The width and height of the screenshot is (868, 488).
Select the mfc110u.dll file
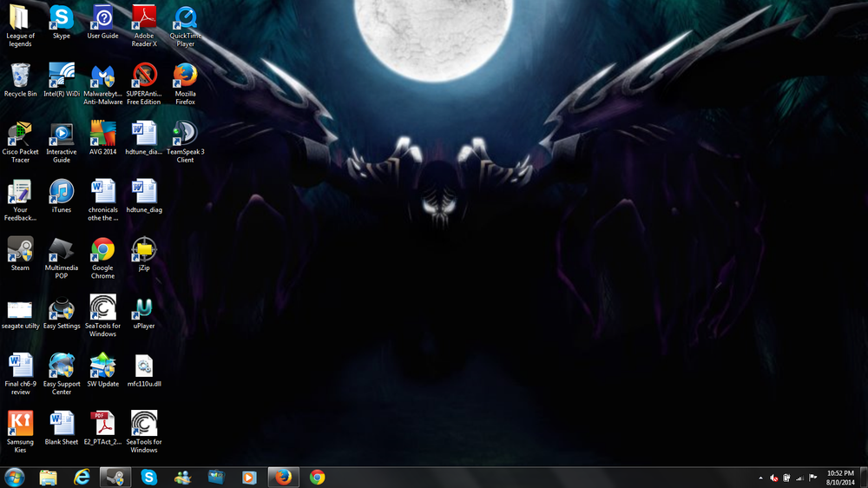point(144,371)
